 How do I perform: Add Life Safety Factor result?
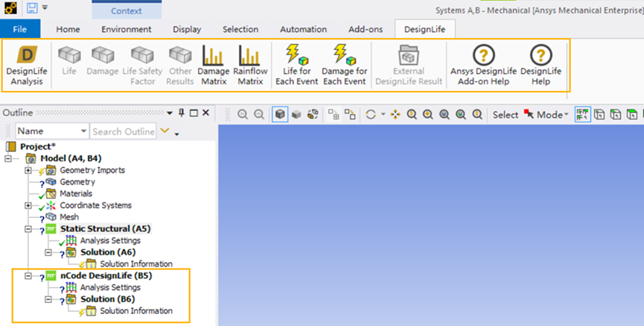(x=142, y=65)
